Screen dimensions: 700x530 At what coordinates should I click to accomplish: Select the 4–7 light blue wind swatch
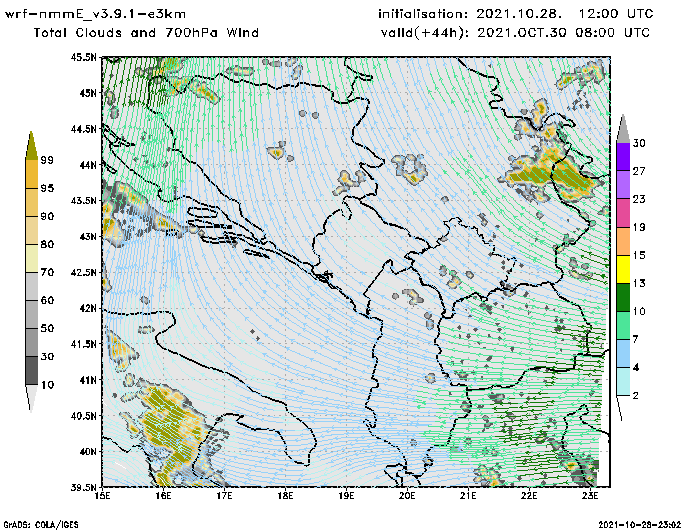pyautogui.click(x=623, y=354)
